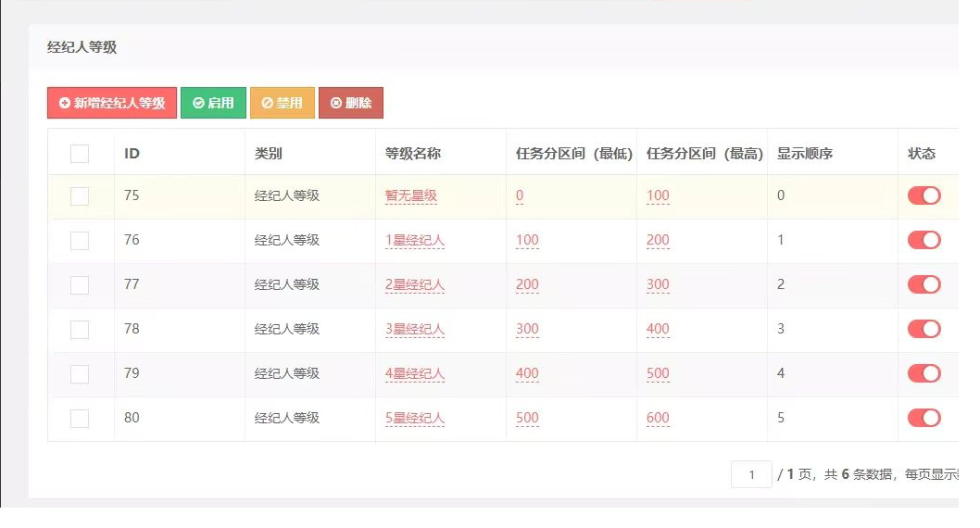Viewport: 980px width, 528px height.
Task: Toggle status switch for 暂无星级 row
Action: click(x=924, y=195)
